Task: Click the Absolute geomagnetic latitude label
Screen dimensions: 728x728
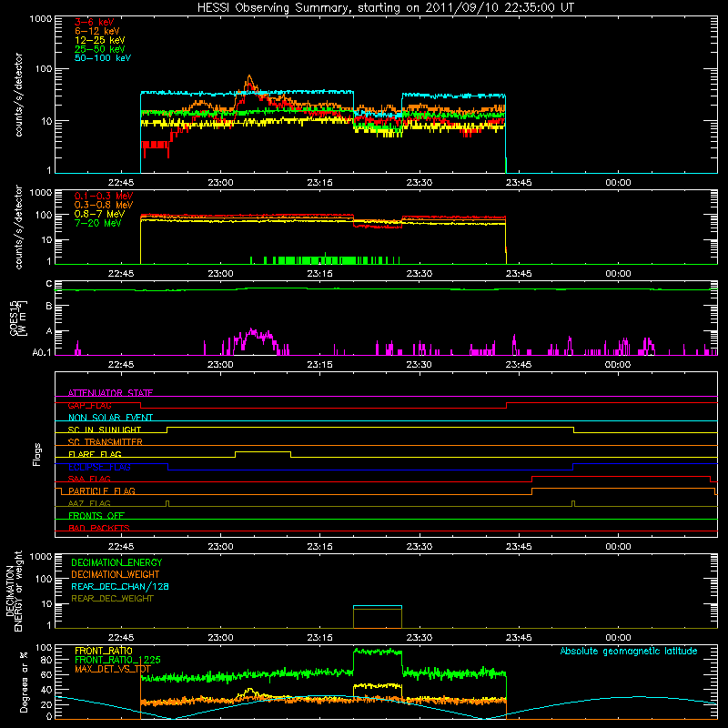Action: click(x=629, y=651)
